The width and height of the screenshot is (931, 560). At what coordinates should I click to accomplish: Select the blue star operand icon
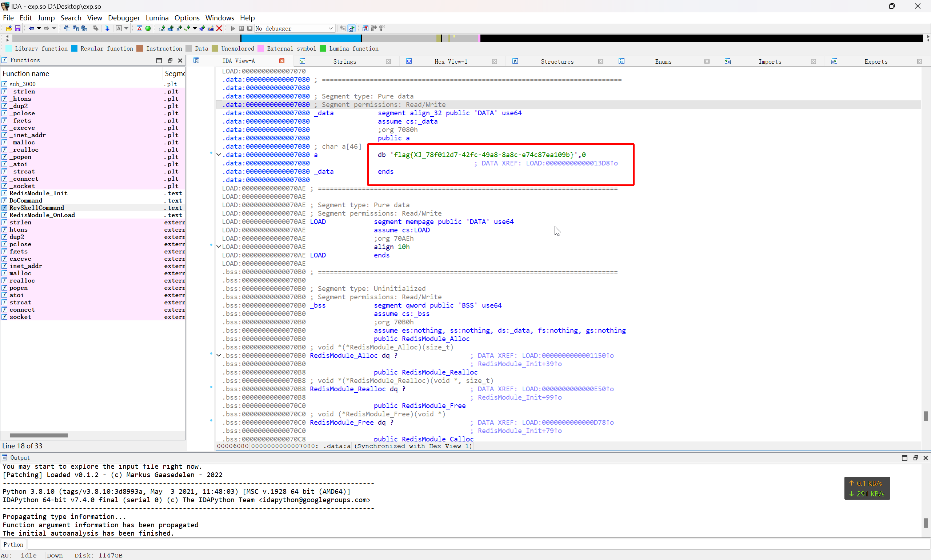tap(202, 28)
